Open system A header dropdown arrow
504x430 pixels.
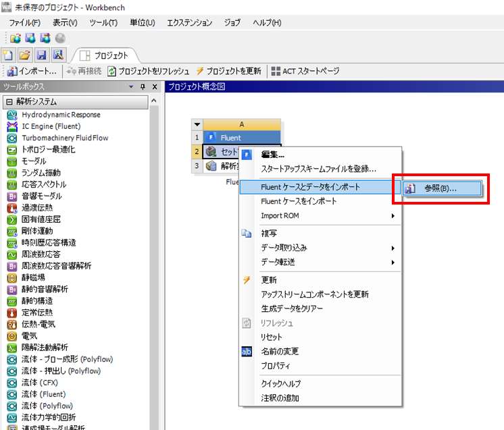click(197, 124)
